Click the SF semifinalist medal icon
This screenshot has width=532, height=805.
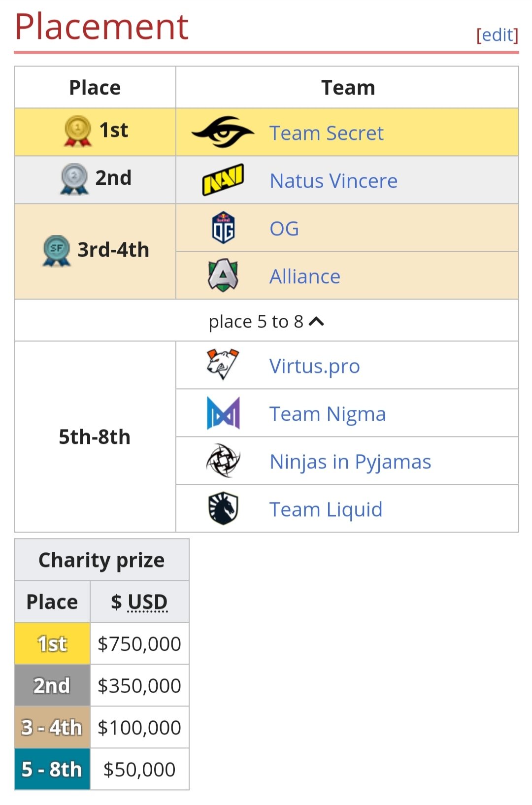(x=57, y=250)
